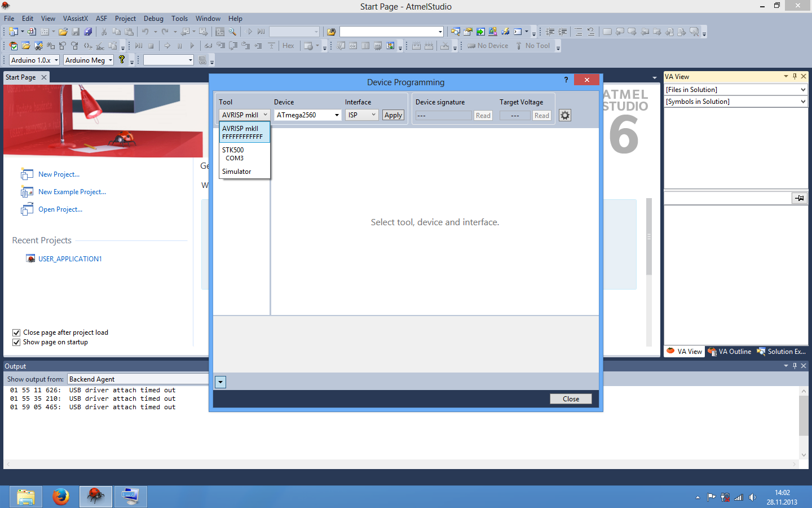Click the Redo arrow toolbar icon
This screenshot has width=812, height=508.
[165, 32]
